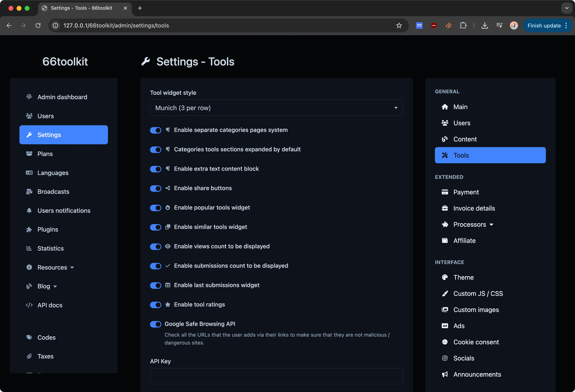575x392 pixels.
Task: Disable the Enable tool ratings switch
Action: 156,305
